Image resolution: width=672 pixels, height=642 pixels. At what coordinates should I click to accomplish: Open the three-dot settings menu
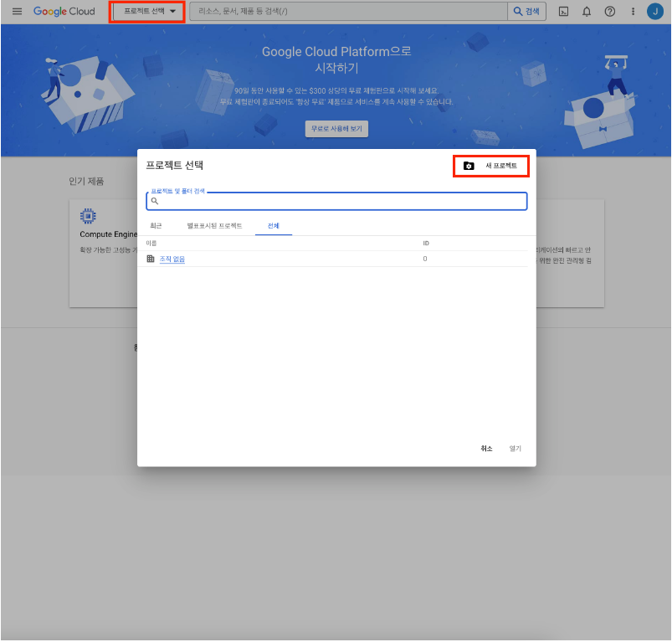[633, 12]
